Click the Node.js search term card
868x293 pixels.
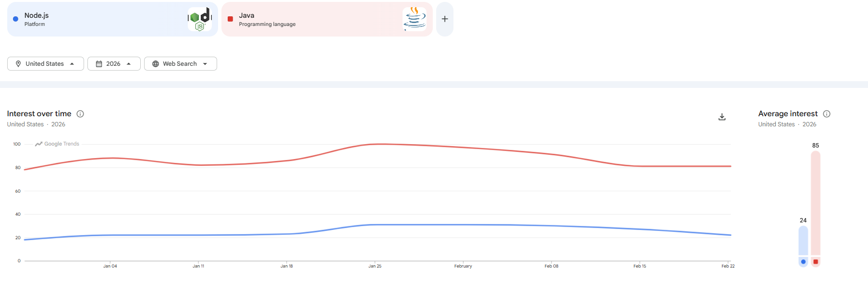point(112,19)
